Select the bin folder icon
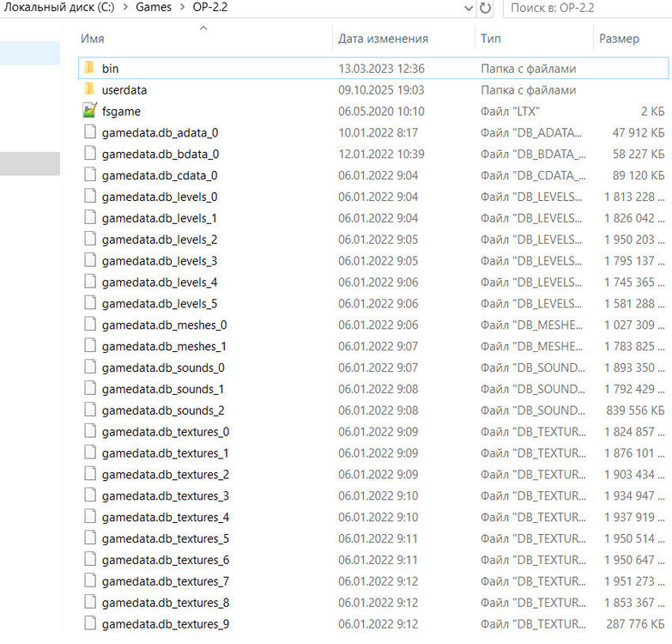This screenshot has height=644, width=672. click(89, 68)
